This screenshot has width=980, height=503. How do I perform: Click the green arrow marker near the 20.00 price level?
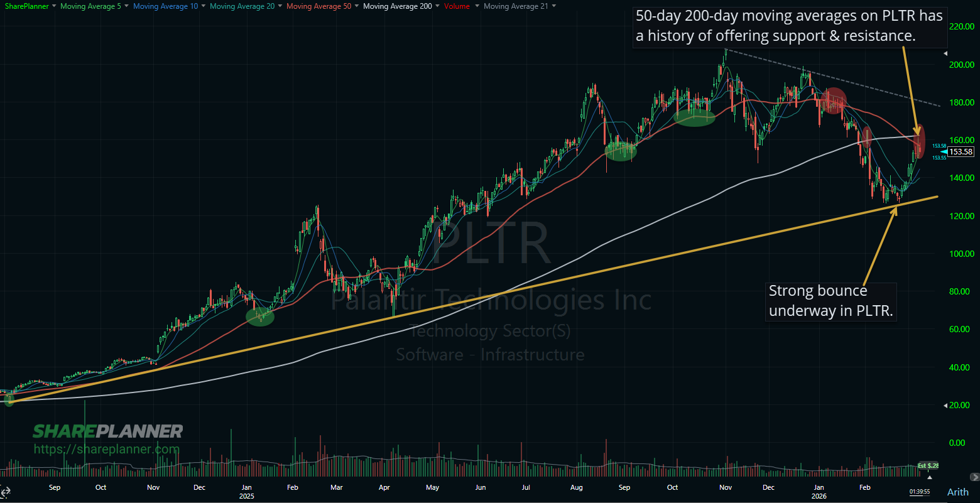point(947,406)
